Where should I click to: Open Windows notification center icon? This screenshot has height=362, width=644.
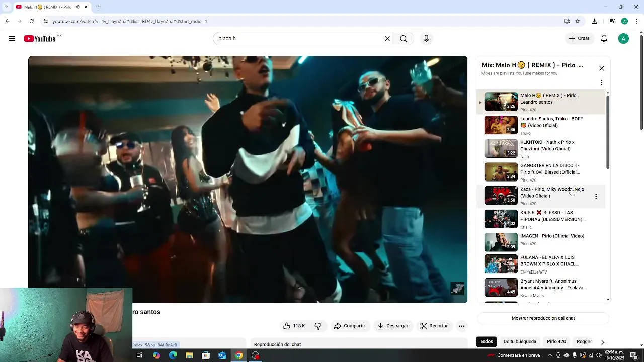(x=634, y=355)
